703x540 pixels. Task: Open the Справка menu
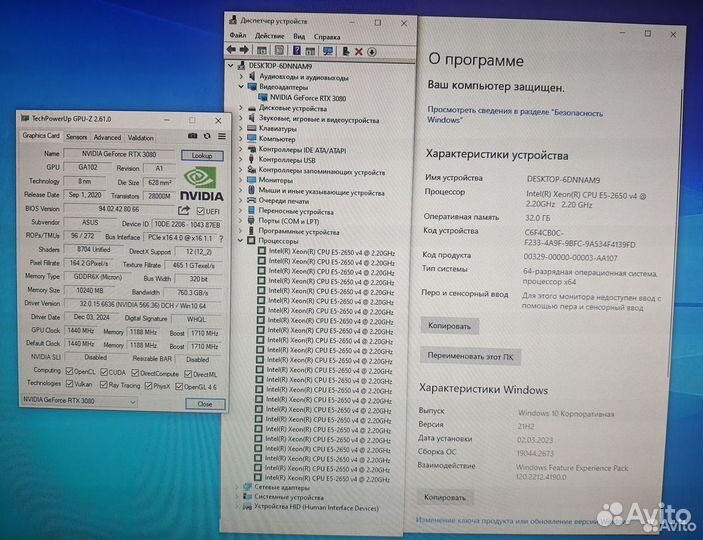(x=327, y=37)
